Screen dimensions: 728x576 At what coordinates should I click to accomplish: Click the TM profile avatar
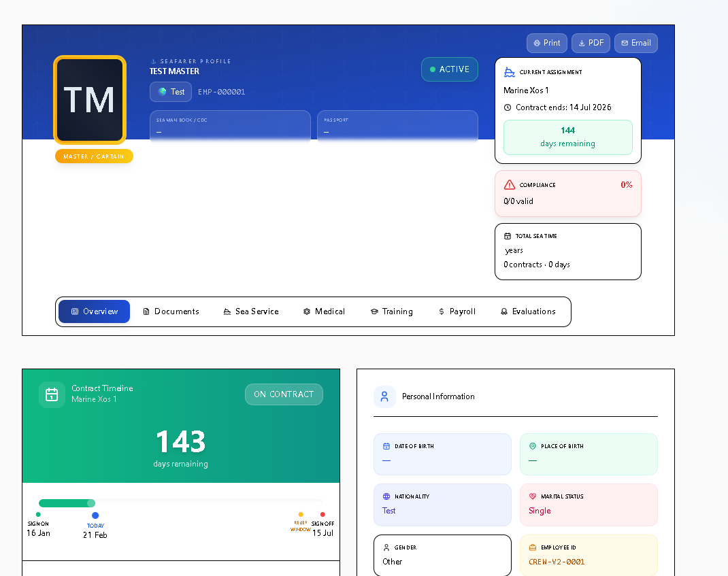[x=90, y=100]
